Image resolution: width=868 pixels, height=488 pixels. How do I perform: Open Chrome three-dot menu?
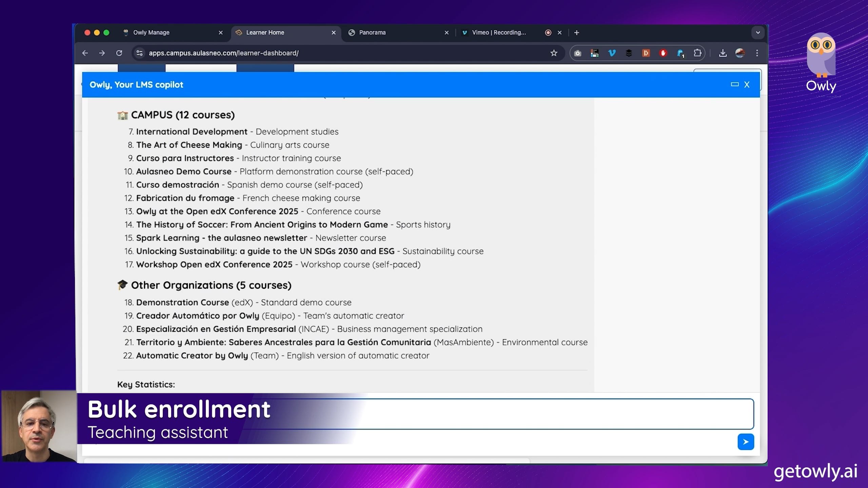tap(757, 53)
